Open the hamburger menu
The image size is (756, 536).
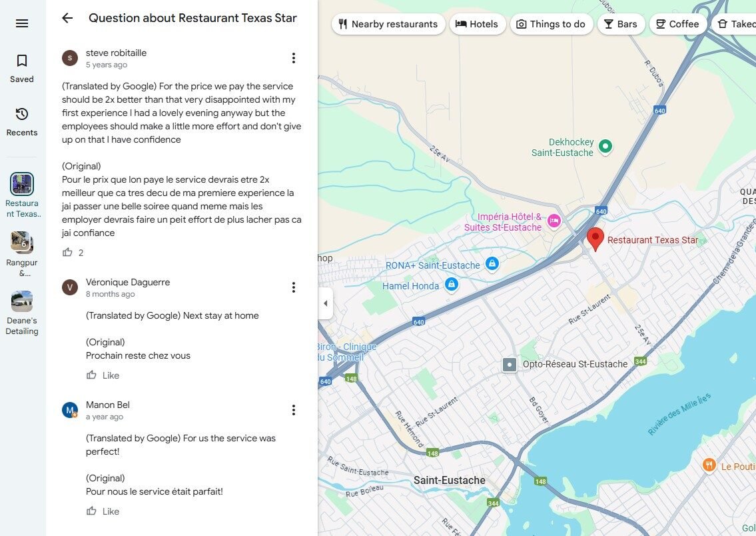pyautogui.click(x=22, y=23)
